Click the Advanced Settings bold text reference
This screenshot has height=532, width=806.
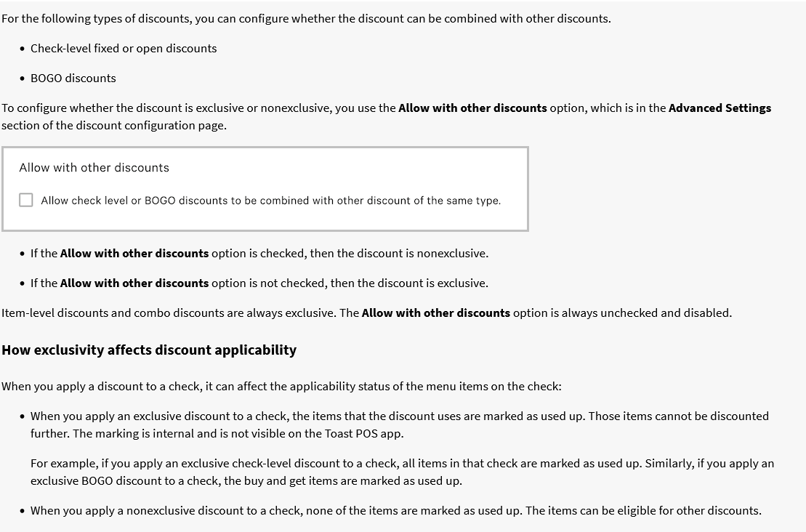click(x=720, y=108)
